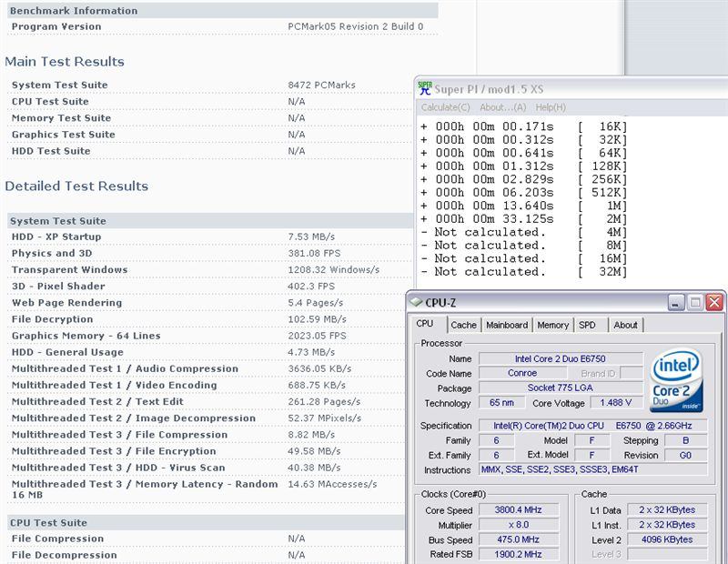The width and height of the screenshot is (728, 564).
Task: Open About...(A) menu in Super PI
Action: coord(503,107)
